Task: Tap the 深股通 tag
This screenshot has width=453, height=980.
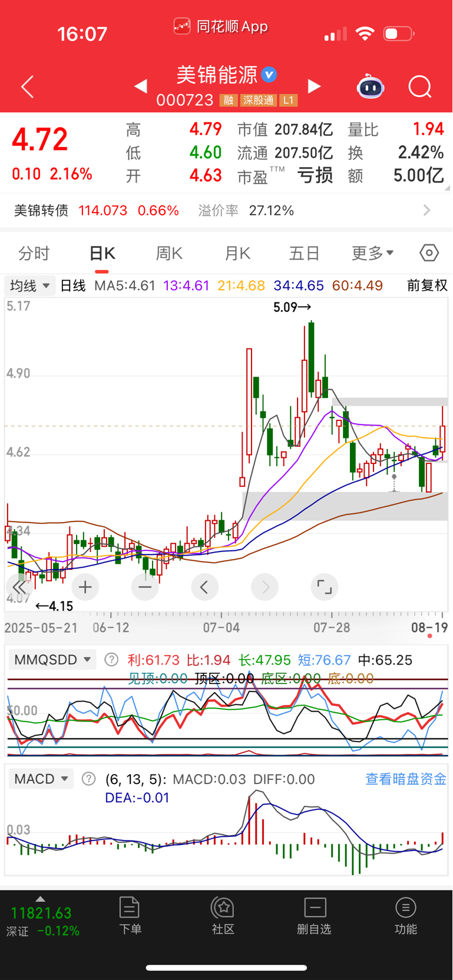Action: pyautogui.click(x=259, y=101)
